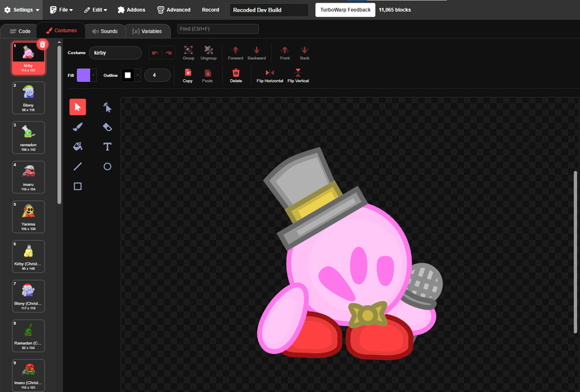Select the ramadon costume thumbnail

[28, 138]
